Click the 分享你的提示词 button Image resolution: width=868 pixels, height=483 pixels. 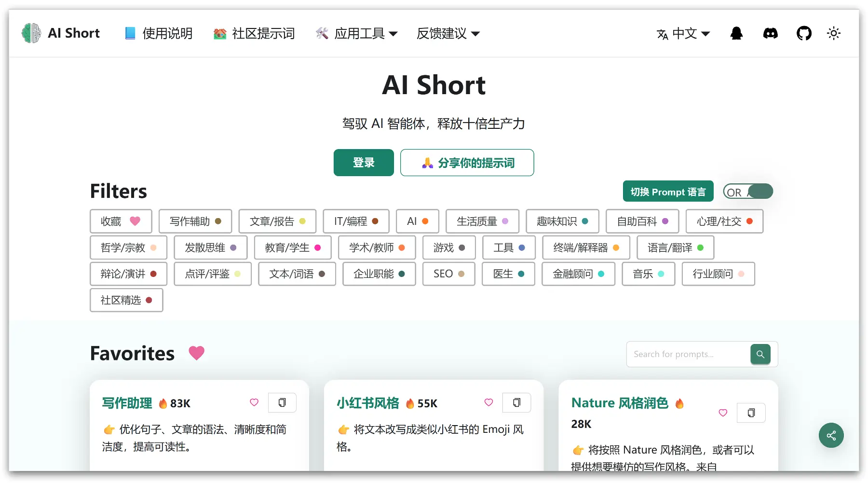pos(467,163)
